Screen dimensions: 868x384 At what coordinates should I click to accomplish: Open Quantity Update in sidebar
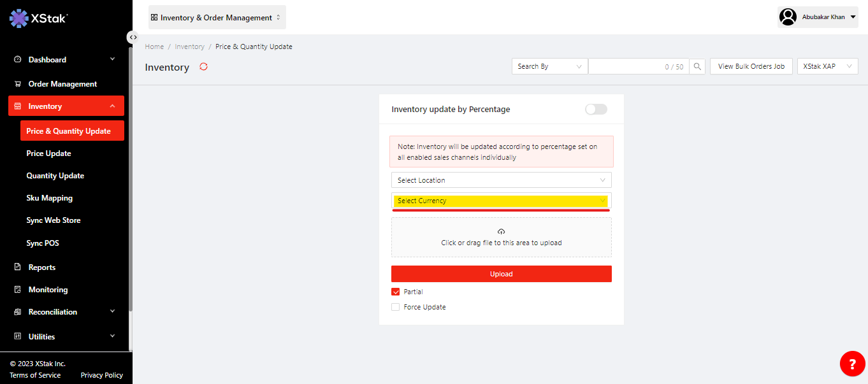[x=55, y=176]
